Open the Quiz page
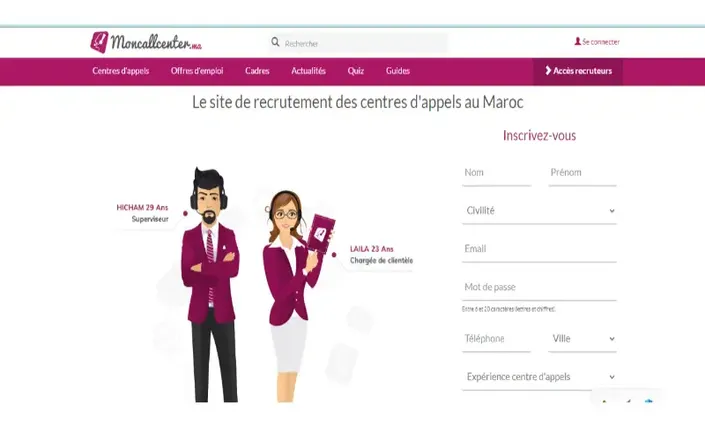The height and width of the screenshot is (427, 705). (356, 71)
